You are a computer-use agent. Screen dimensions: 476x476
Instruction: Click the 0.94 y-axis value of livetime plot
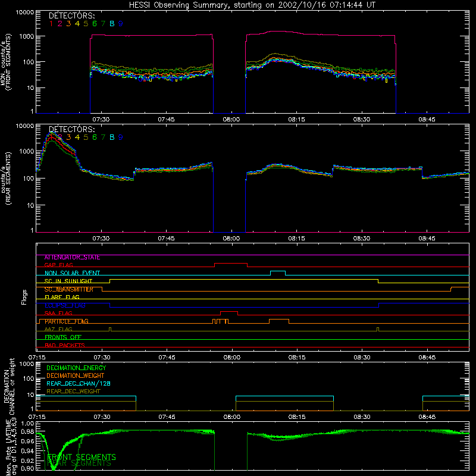point(28,451)
